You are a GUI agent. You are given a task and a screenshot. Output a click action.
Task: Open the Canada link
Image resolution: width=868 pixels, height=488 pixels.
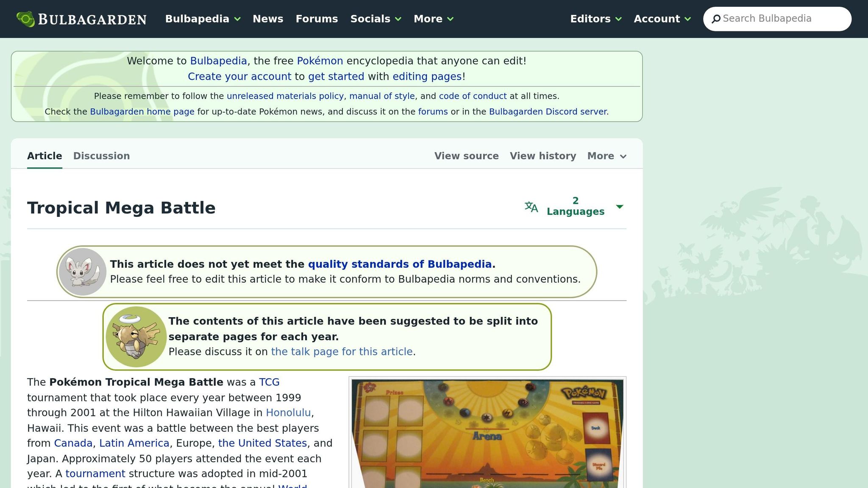[x=73, y=444]
